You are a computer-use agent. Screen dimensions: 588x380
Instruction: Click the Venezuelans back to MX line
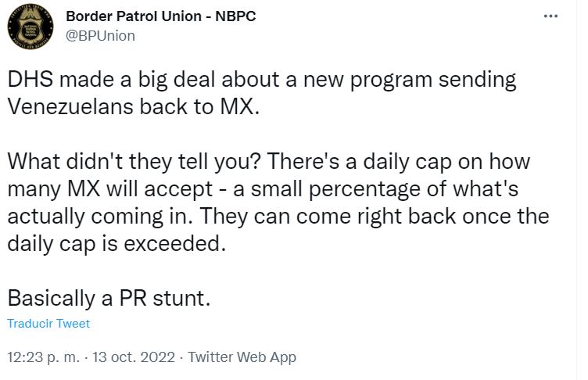tap(131, 106)
